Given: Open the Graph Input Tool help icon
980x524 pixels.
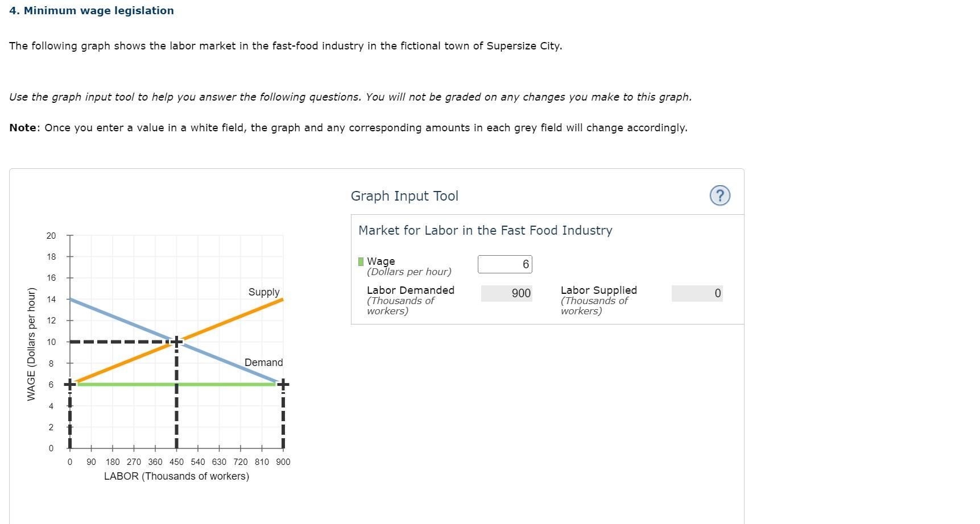Looking at the screenshot, I should (719, 195).
